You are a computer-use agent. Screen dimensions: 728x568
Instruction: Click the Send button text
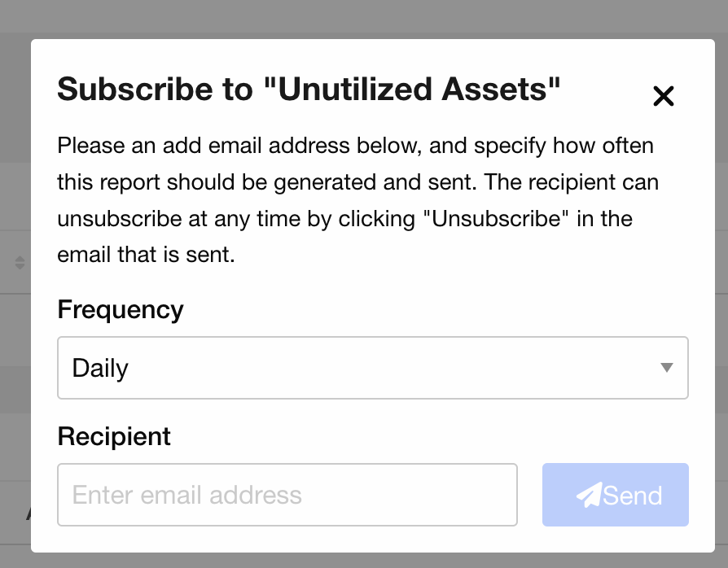[633, 495]
